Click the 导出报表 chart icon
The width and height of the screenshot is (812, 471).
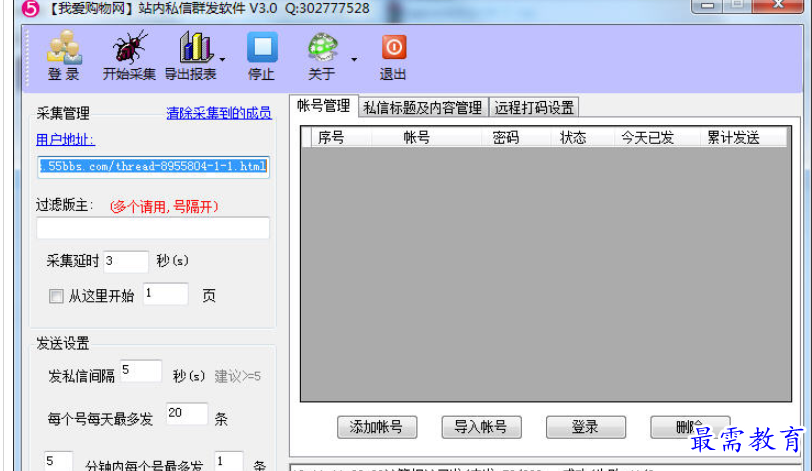tap(191, 55)
